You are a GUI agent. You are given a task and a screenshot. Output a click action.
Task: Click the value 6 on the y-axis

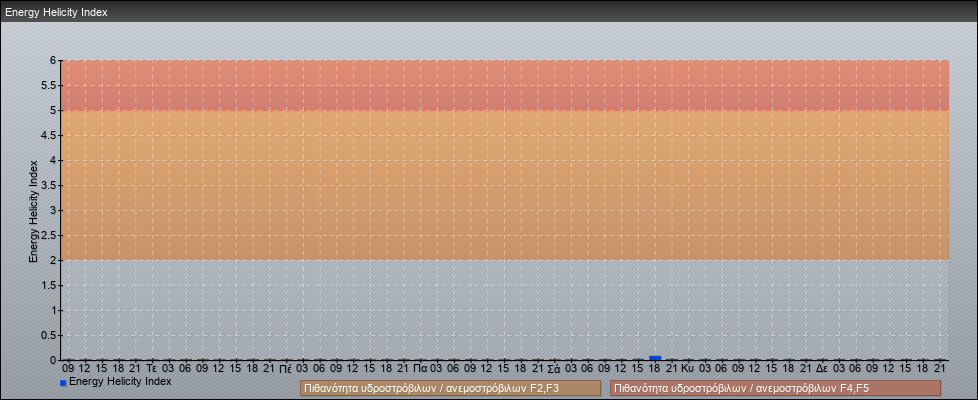[54, 60]
